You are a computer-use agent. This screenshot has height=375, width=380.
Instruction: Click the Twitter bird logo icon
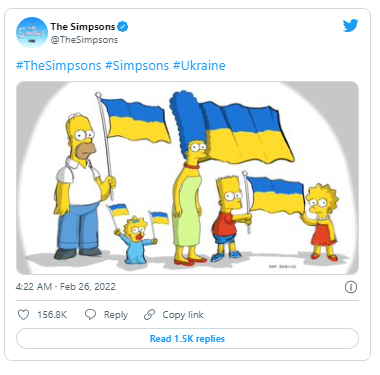pos(350,26)
